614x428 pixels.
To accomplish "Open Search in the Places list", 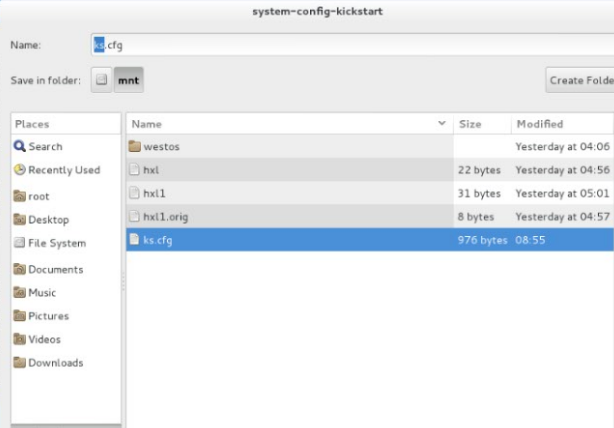I will 45,146.
